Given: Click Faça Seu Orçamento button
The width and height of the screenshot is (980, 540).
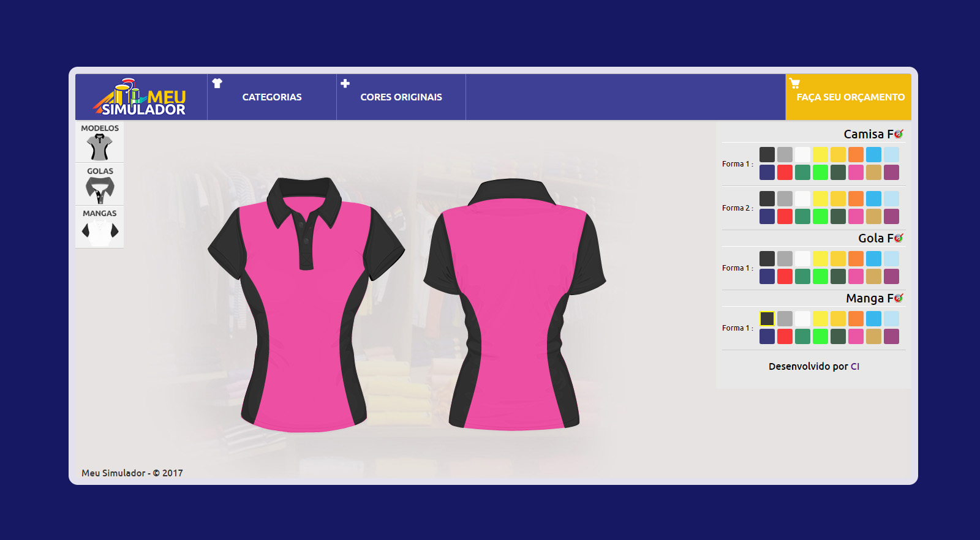Looking at the screenshot, I should tap(848, 97).
